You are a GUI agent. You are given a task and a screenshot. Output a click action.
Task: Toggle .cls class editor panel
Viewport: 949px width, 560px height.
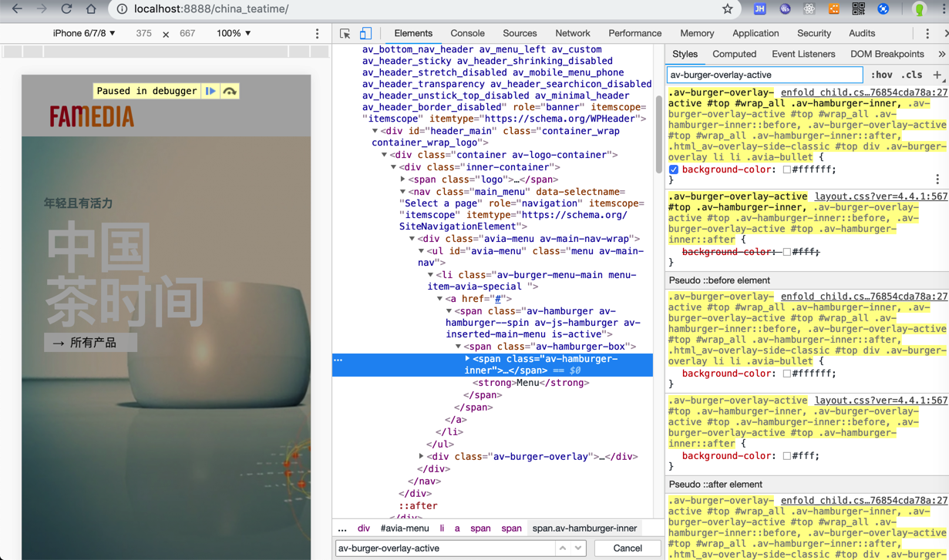pos(912,75)
